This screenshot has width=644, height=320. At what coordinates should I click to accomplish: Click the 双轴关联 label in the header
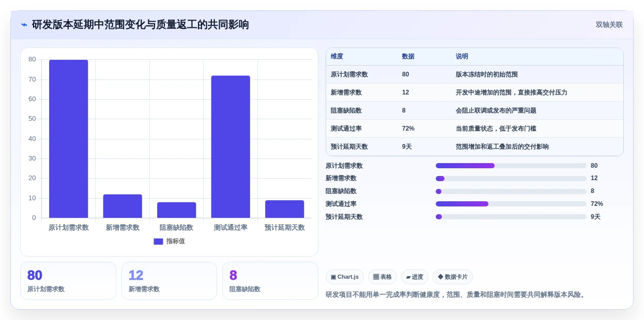609,25
